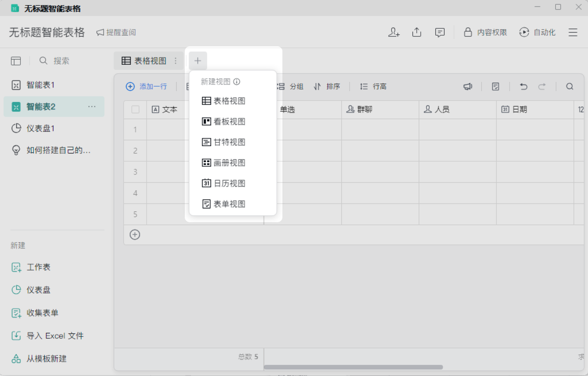Choose 日历视图 in the new view menu
Image resolution: width=588 pixels, height=376 pixels.
coord(229,183)
